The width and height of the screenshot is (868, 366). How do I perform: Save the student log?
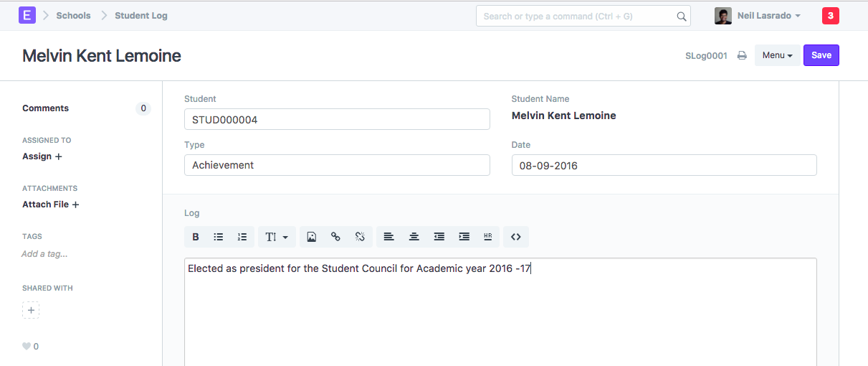[x=821, y=55]
